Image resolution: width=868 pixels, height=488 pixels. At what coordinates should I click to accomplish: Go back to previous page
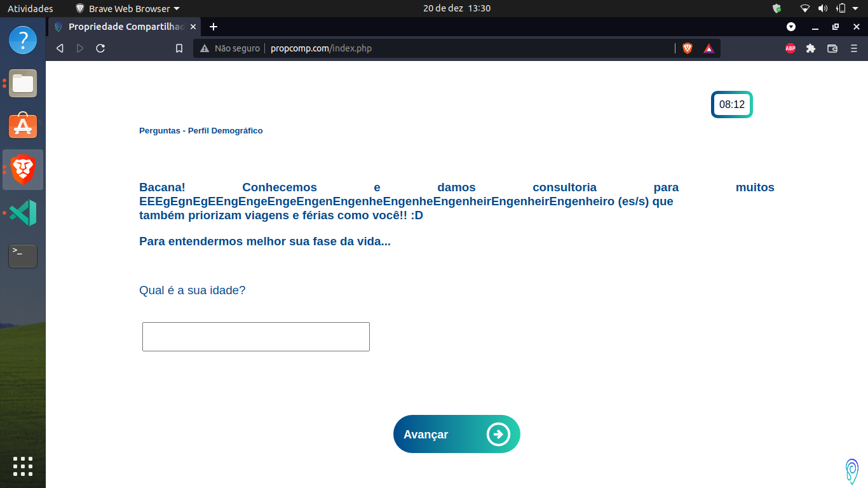pyautogui.click(x=60, y=48)
